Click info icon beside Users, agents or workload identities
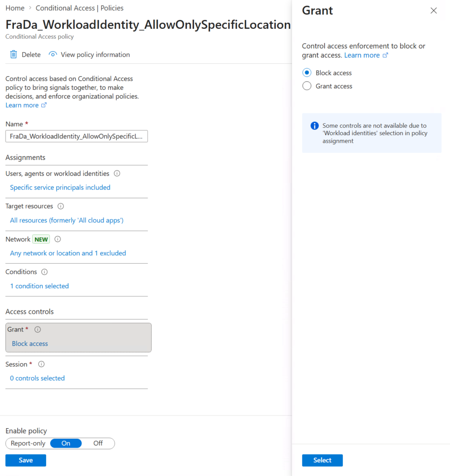Screen dimensions: 450x476 click(x=117, y=173)
